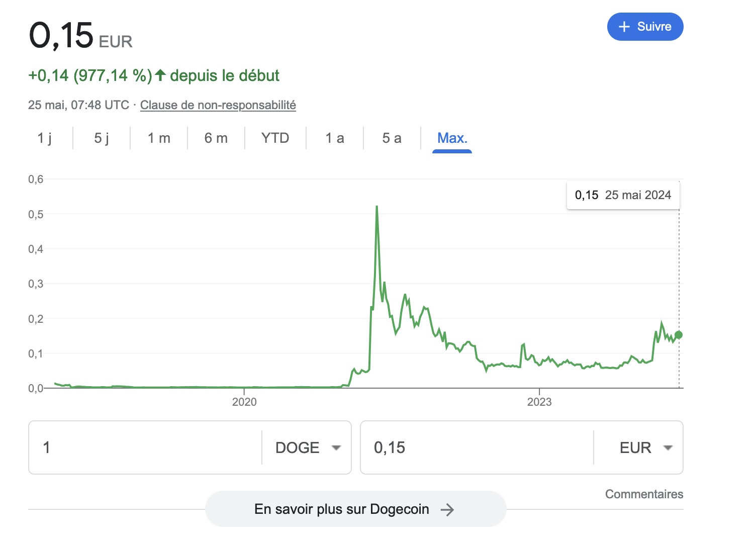Select the 5 j time range tab

pyautogui.click(x=102, y=138)
